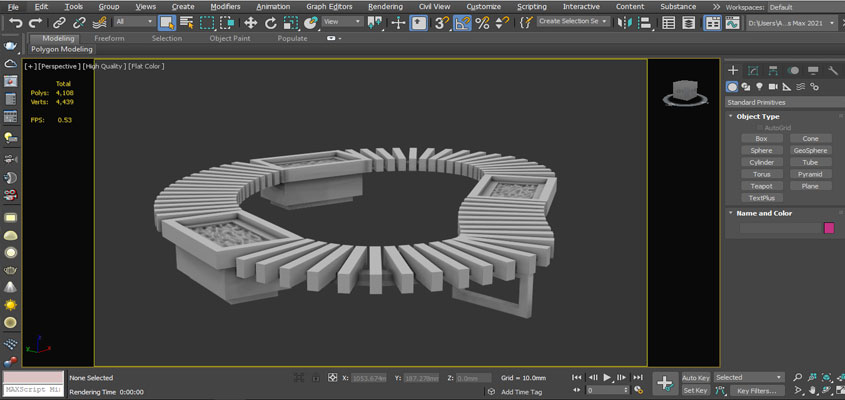845x400 pixels.
Task: Open the Utilities wrench panel tab
Action: [833, 71]
